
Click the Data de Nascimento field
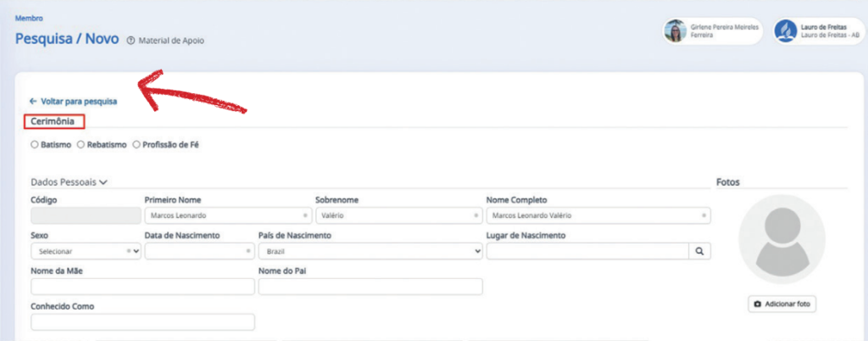[198, 252]
